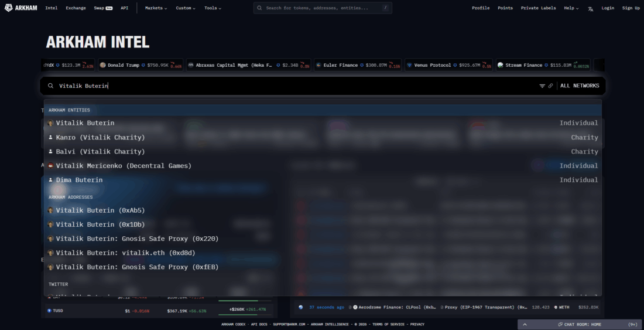The image size is (644, 330).
Task: Open the Points page
Action: pyautogui.click(x=505, y=8)
